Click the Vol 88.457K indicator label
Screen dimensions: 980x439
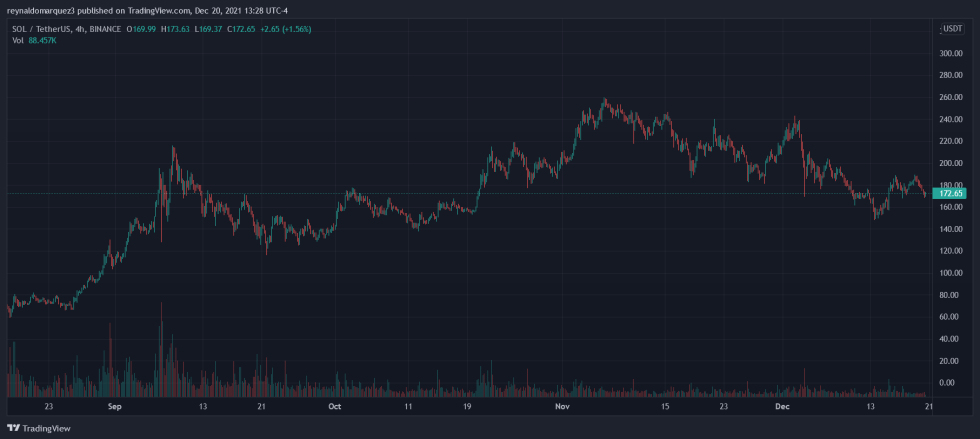coord(32,40)
